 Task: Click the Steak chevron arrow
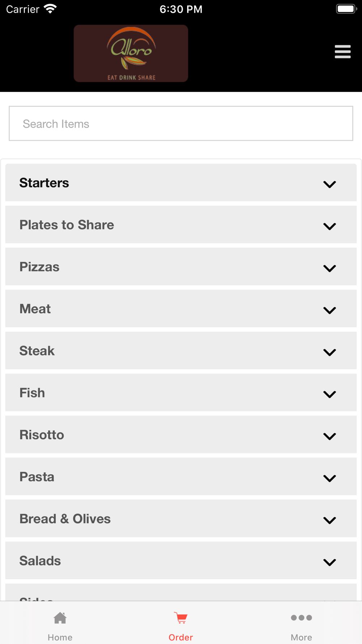pyautogui.click(x=329, y=352)
